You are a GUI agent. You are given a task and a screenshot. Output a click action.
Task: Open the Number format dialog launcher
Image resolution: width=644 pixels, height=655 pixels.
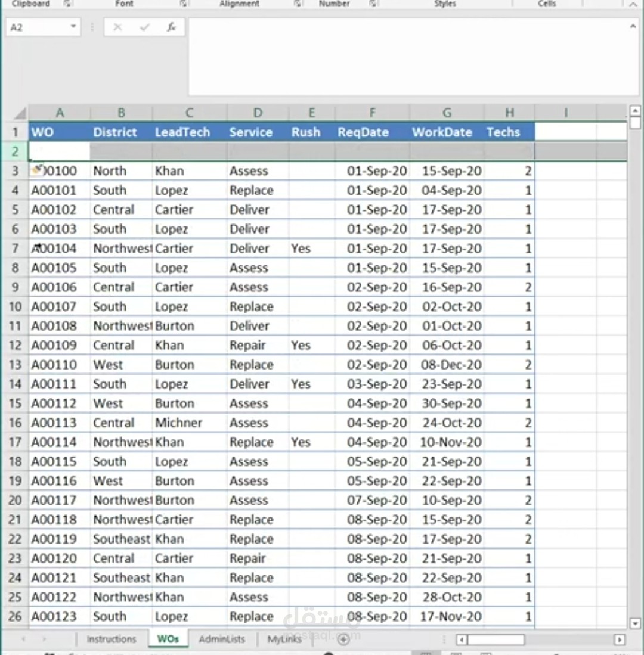(373, 4)
